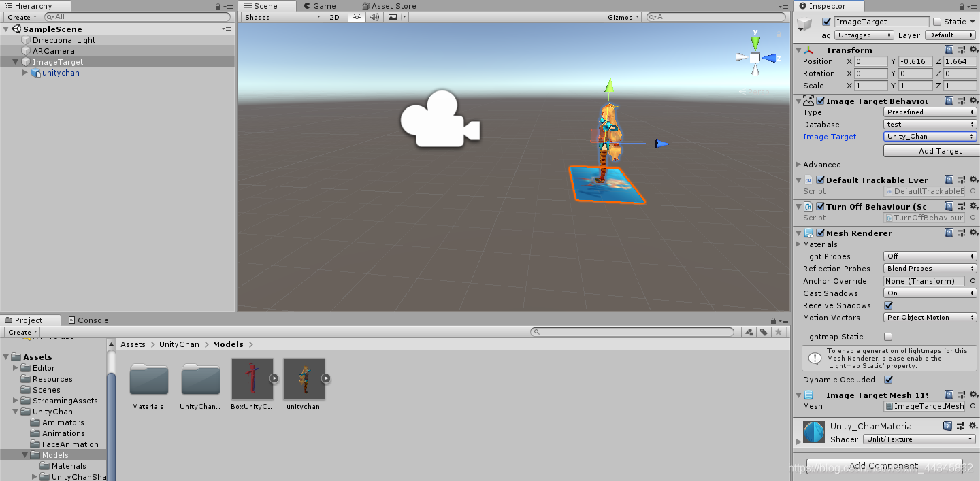Open Unity_ChanMaterial gear menu
Screen dimensions: 980x481
[x=973, y=426]
